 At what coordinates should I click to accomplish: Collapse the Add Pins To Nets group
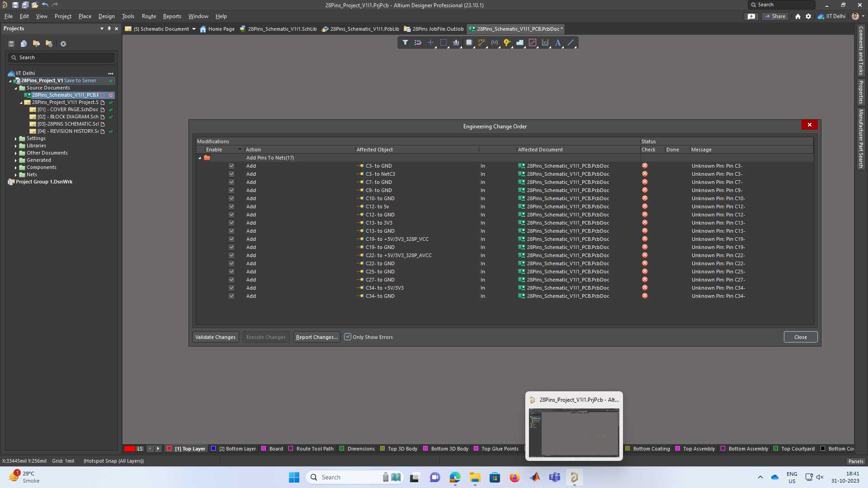pos(200,158)
